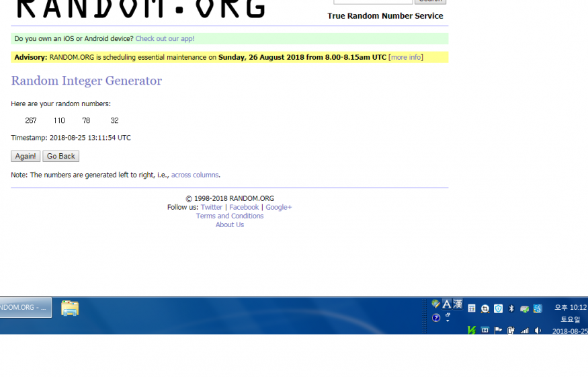The width and height of the screenshot is (588, 377).
Task: Click the random number 32
Action: (x=114, y=120)
